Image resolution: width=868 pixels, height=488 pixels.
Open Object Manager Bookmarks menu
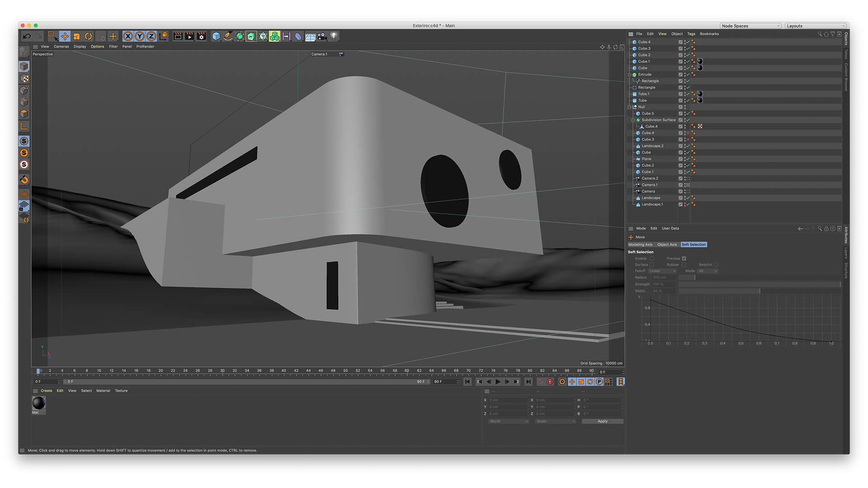coord(709,34)
